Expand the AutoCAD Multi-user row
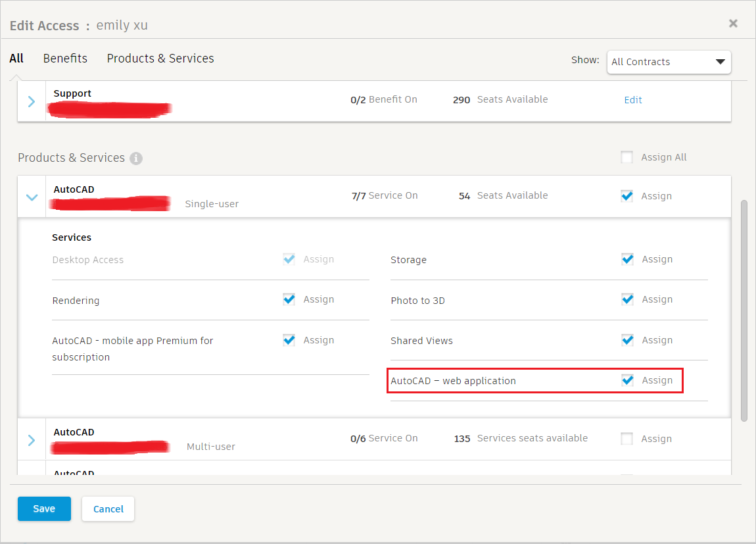Image resolution: width=756 pixels, height=544 pixels. pyautogui.click(x=32, y=439)
